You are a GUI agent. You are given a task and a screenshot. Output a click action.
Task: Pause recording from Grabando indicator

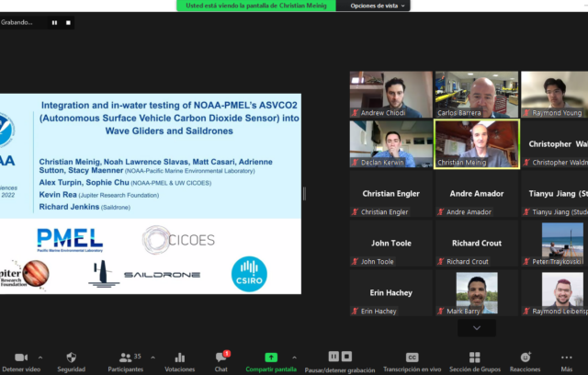(x=54, y=22)
